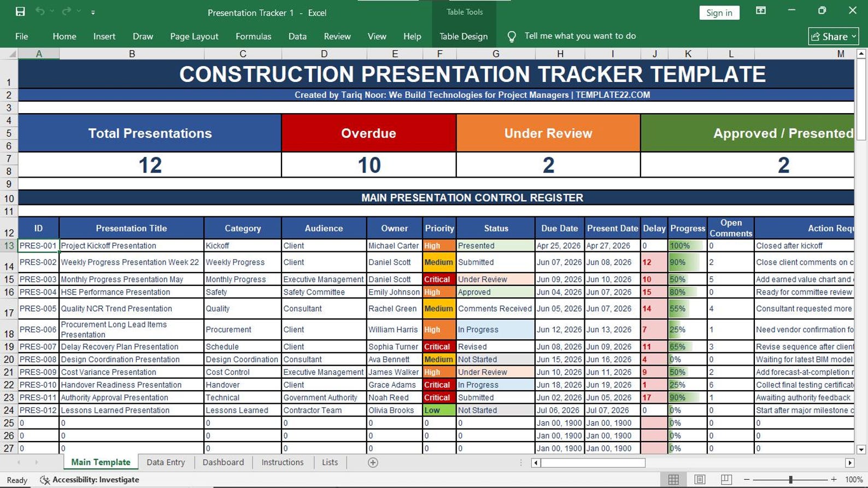Click the New sheet plus icon
The height and width of the screenshot is (488, 868).
373,463
